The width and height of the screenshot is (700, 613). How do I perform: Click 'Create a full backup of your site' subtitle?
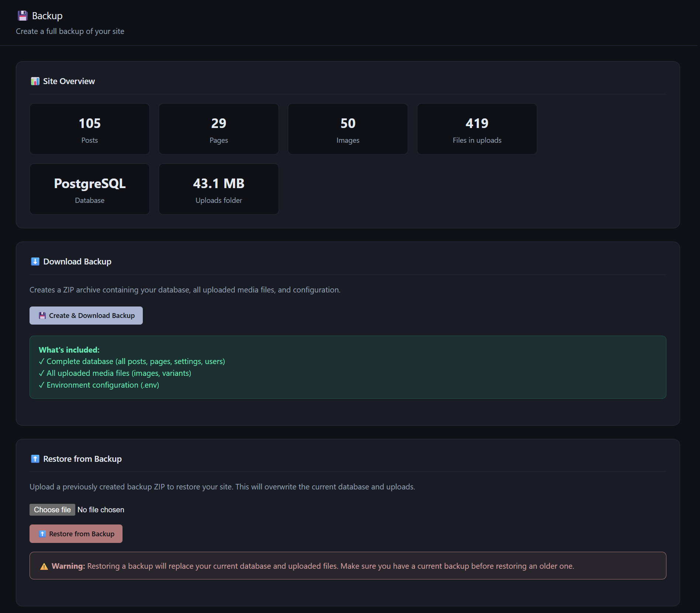(x=70, y=31)
